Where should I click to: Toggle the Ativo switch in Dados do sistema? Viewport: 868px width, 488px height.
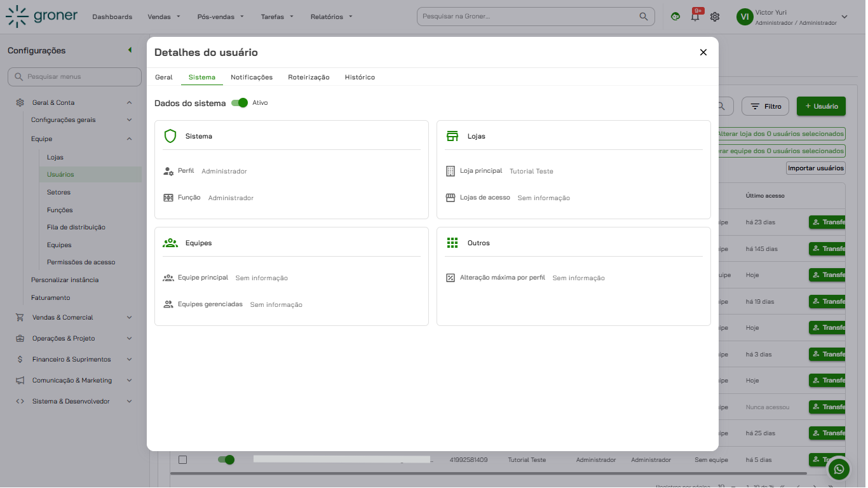[x=240, y=103]
